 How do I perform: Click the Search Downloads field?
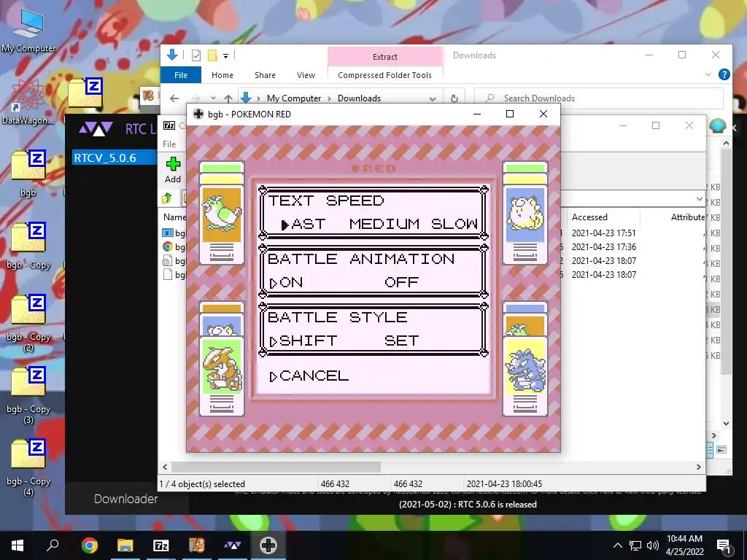pos(600,98)
